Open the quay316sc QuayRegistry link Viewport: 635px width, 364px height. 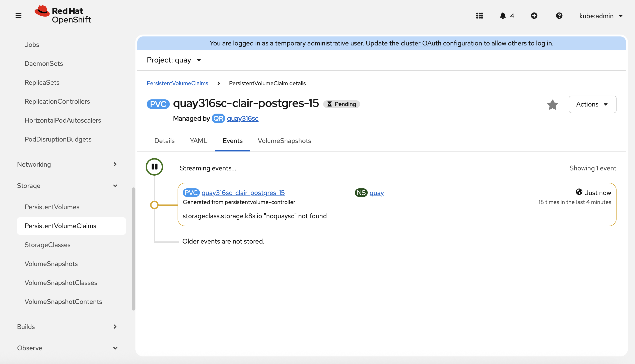click(x=242, y=119)
